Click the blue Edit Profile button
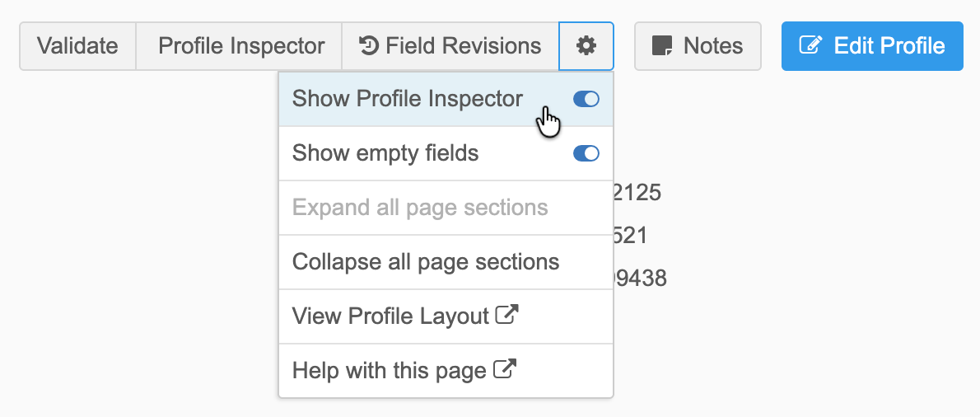The height and width of the screenshot is (417, 980). tap(872, 45)
